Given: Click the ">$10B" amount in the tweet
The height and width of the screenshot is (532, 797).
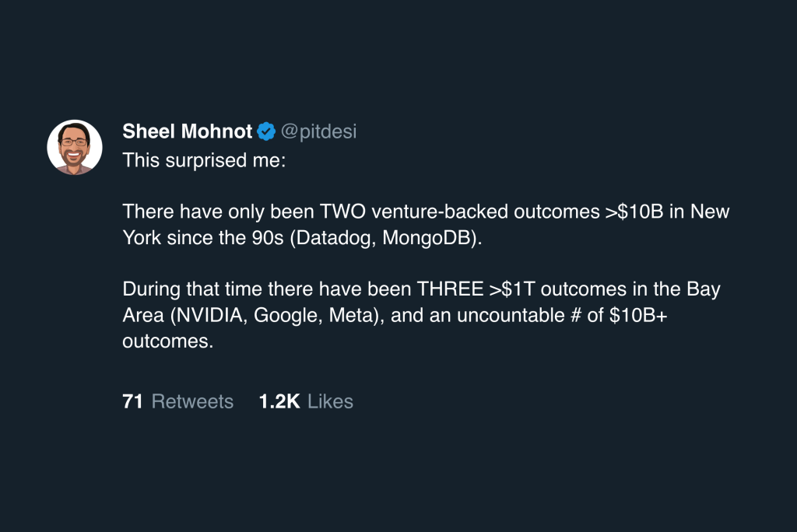Looking at the screenshot, I should [x=634, y=212].
